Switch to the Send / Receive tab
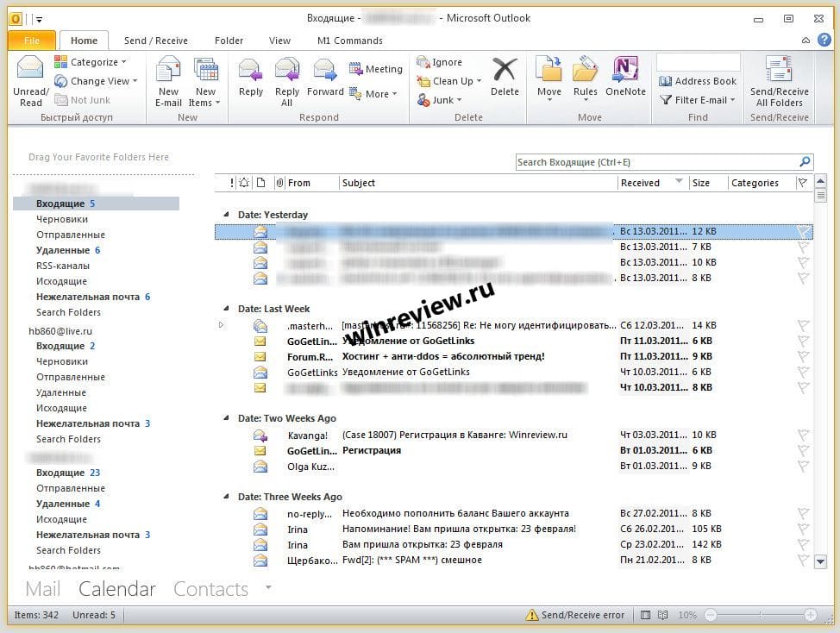The width and height of the screenshot is (840, 633). click(155, 41)
